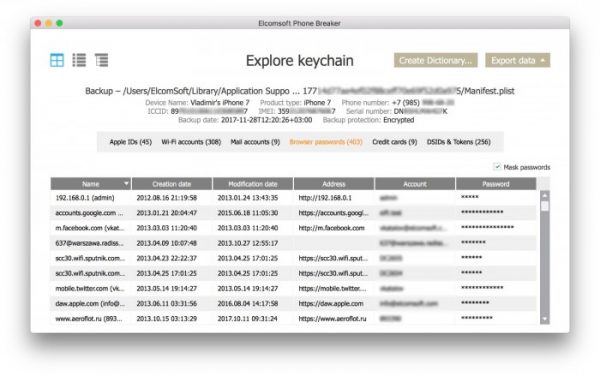Sort by the Creation date column header

171,184
